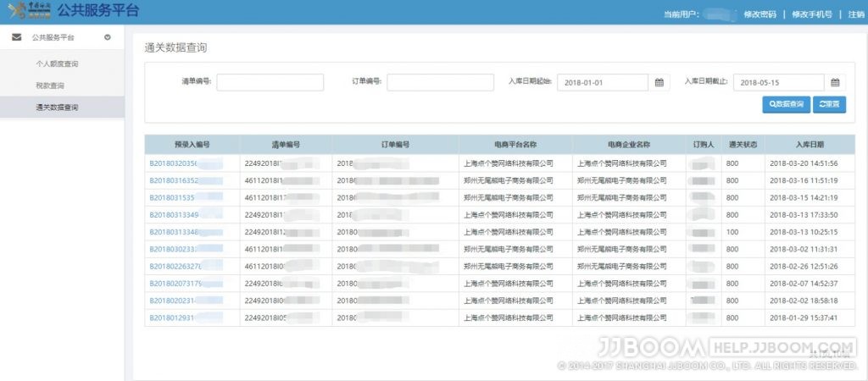Click 修改手机号 link in header

point(812,14)
